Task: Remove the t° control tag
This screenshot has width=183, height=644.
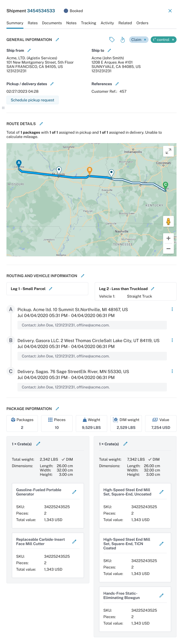Action: (x=173, y=40)
